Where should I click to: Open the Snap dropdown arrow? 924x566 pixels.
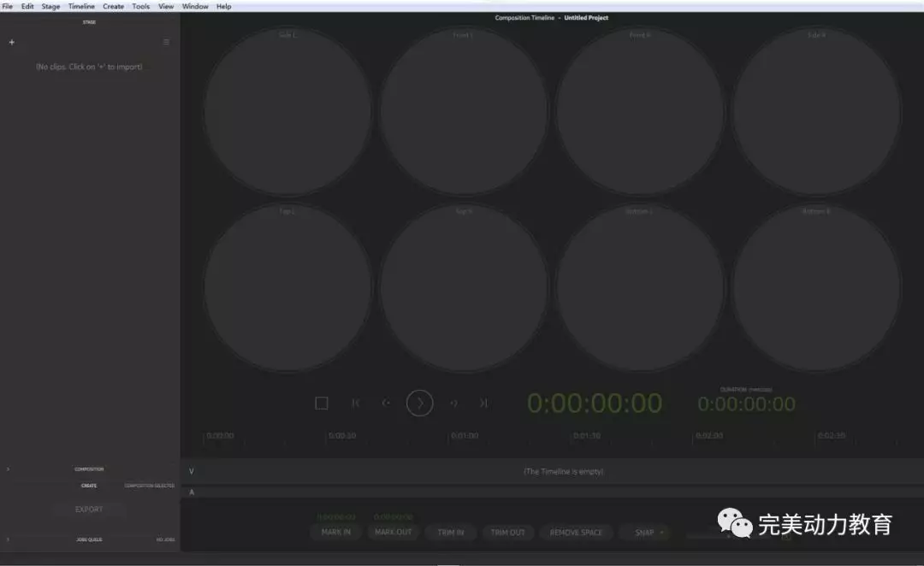point(661,533)
